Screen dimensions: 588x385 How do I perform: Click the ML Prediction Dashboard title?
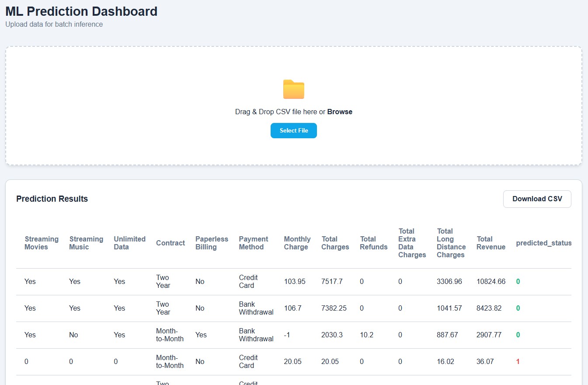(x=81, y=11)
